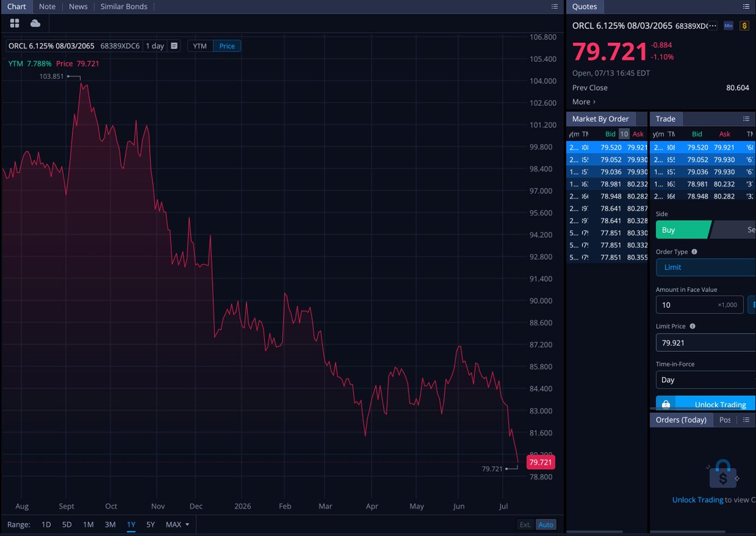Click the cloud sync icon
This screenshot has width=756, height=536.
pyautogui.click(x=35, y=23)
